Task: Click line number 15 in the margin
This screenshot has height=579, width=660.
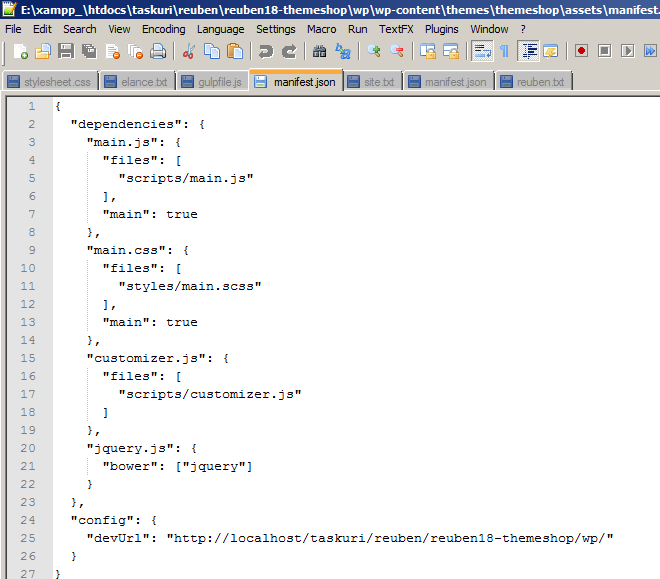Action: 28,358
